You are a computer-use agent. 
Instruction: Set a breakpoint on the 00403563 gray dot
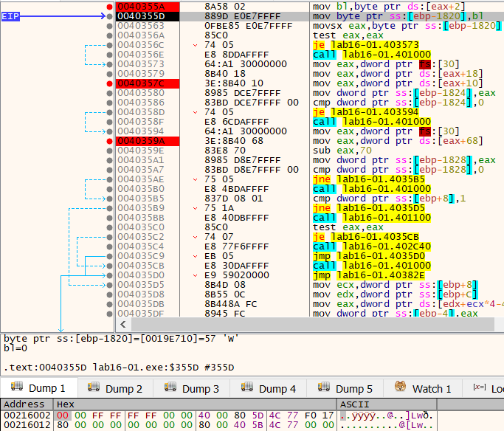[110, 25]
